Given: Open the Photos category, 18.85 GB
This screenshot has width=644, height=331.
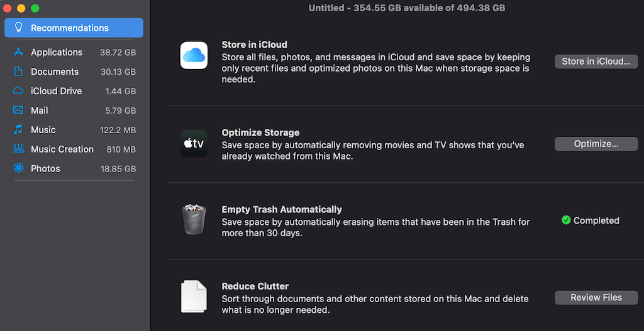Looking at the screenshot, I should [74, 168].
